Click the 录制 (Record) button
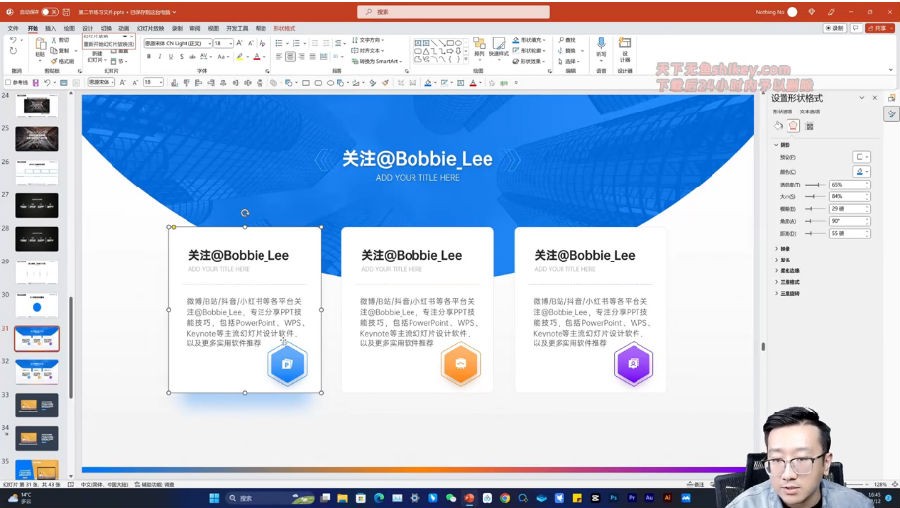Viewport: 900px width, 508px height. click(835, 28)
